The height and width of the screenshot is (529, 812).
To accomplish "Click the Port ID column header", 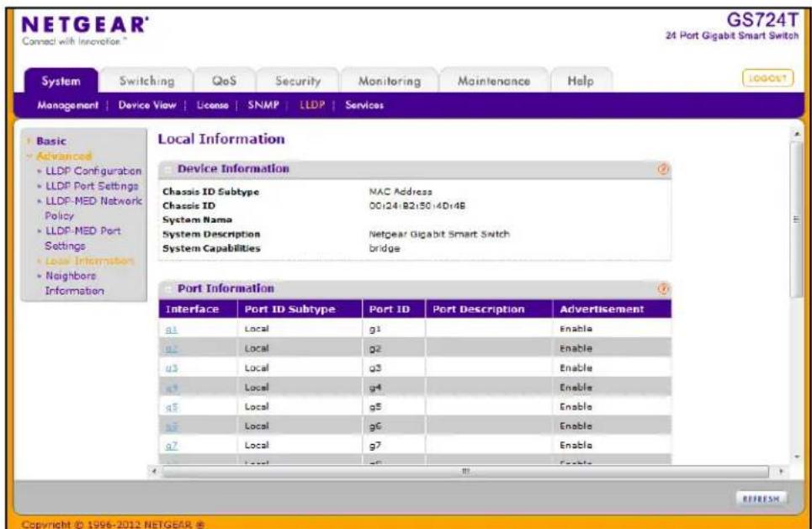I will pyautogui.click(x=394, y=309).
